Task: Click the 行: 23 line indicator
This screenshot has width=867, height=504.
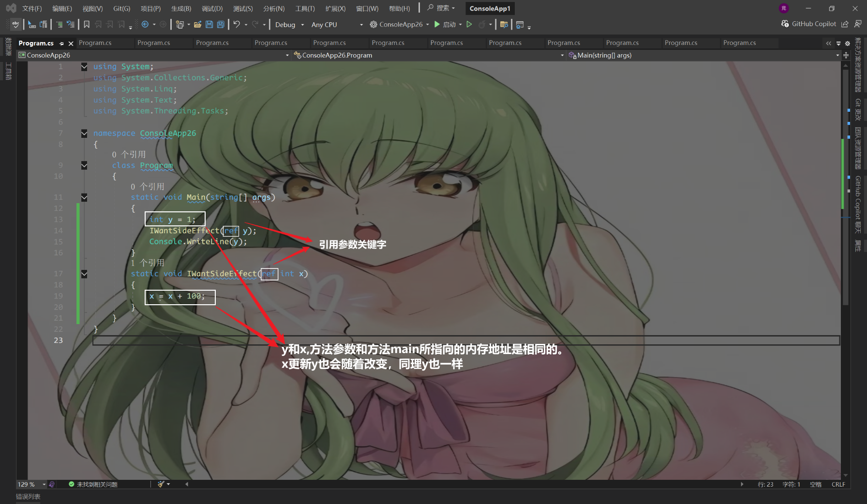Action: [765, 484]
